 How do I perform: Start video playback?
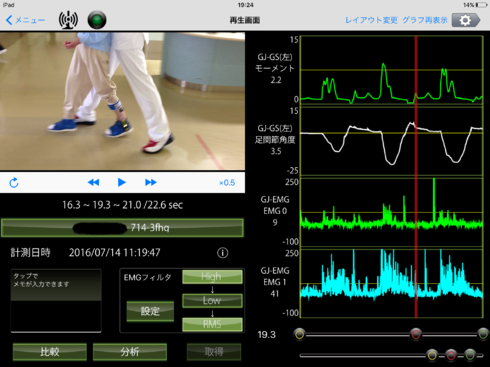(x=122, y=182)
